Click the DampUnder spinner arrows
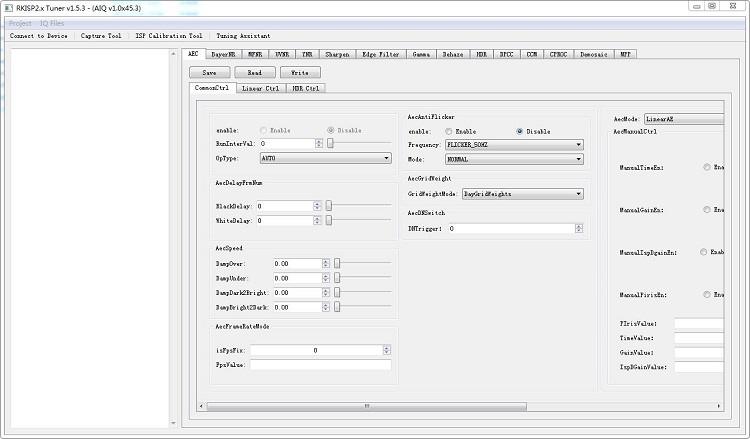Image resolution: width=750 pixels, height=439 pixels. (x=326, y=278)
